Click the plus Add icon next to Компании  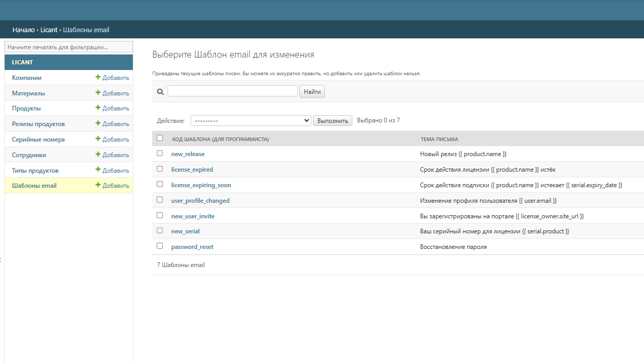pyautogui.click(x=98, y=77)
